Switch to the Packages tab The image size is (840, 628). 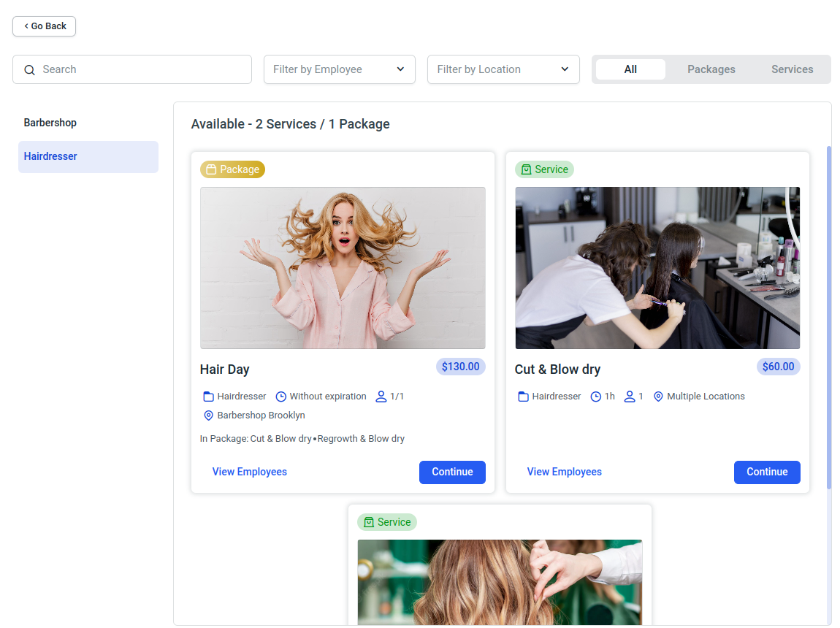pos(711,69)
